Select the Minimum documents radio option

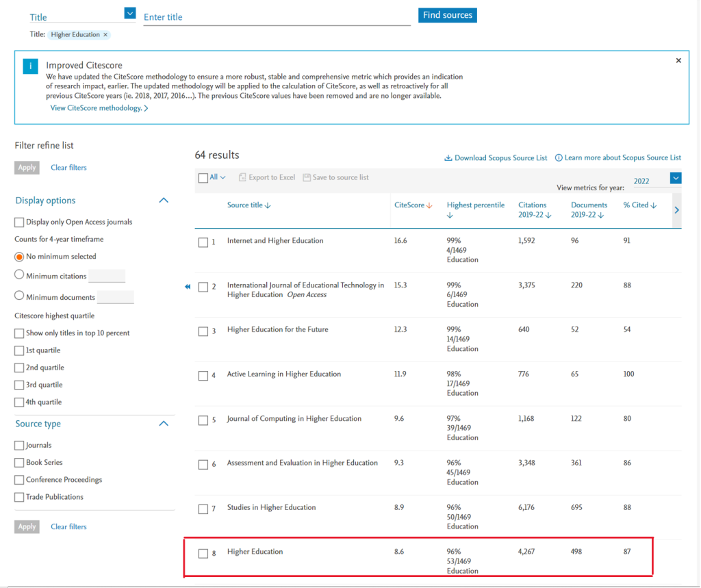18,296
